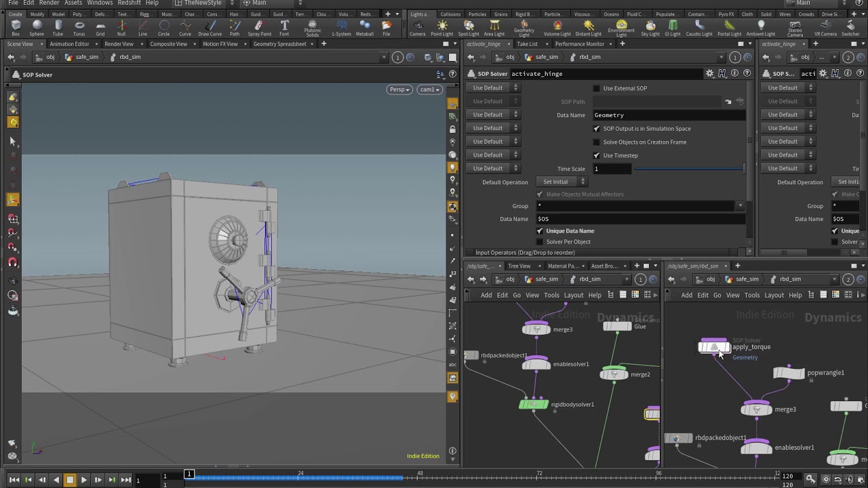Select the Box shelf tool
Image resolution: width=868 pixels, height=488 pixels.
16,28
